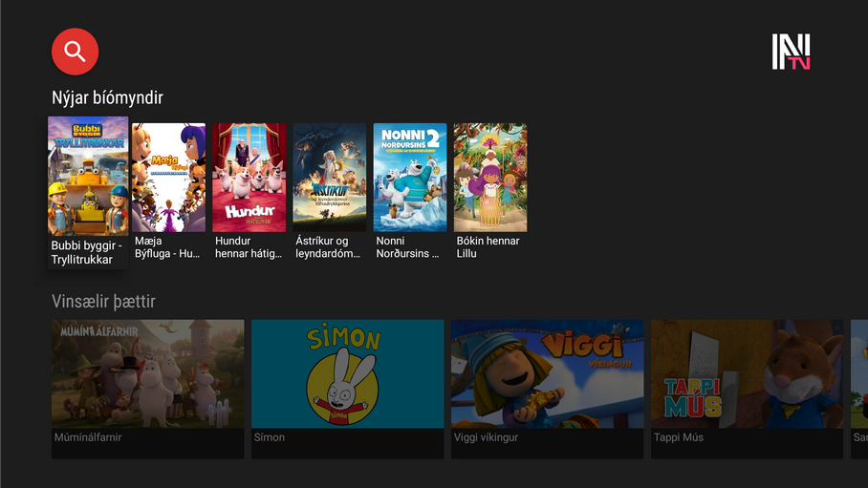The height and width of the screenshot is (488, 868).
Task: Click 'Ástríkur og leyndardóm...' title text
Action: [328, 247]
